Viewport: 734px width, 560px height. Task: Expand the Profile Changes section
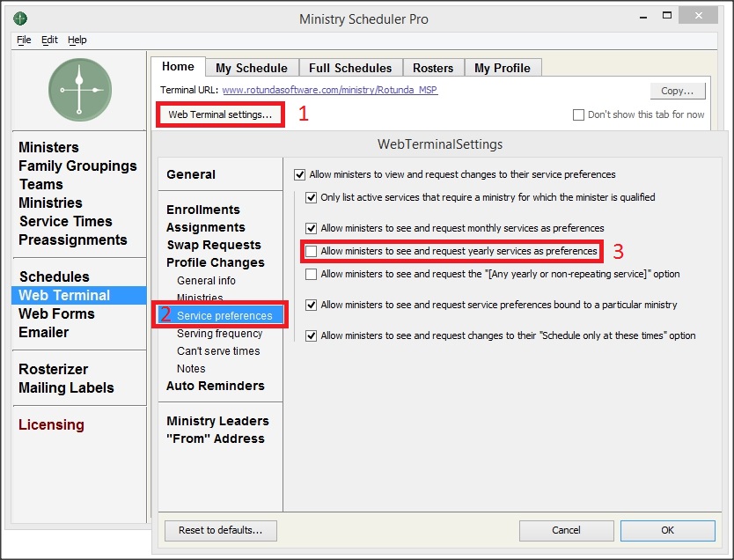point(215,262)
